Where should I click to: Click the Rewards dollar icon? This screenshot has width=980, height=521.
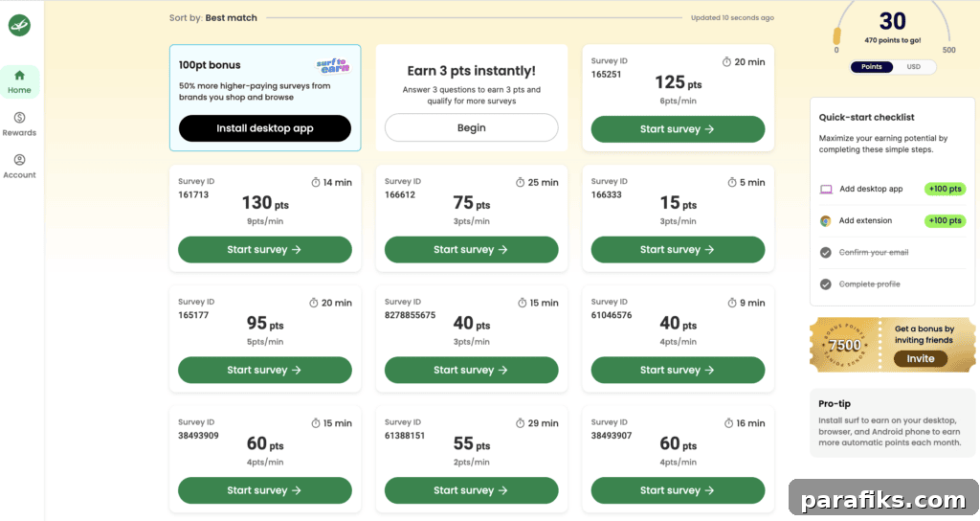coord(19,118)
